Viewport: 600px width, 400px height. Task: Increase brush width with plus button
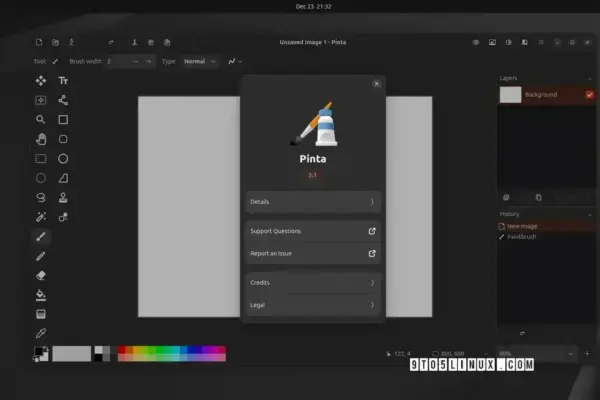tap(149, 61)
